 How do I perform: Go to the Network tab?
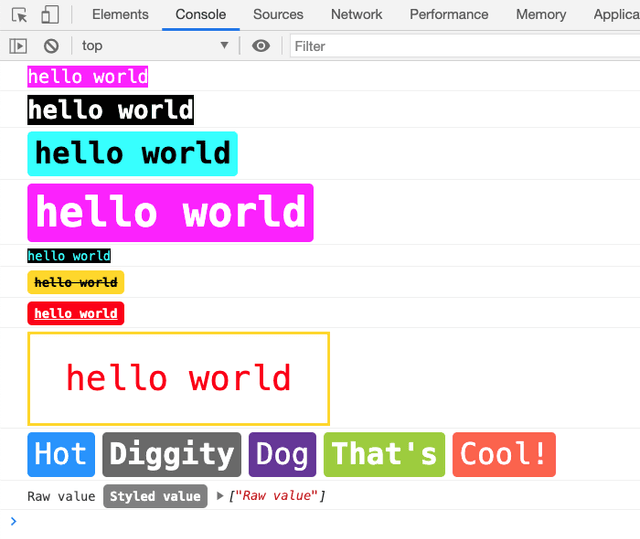point(356,15)
